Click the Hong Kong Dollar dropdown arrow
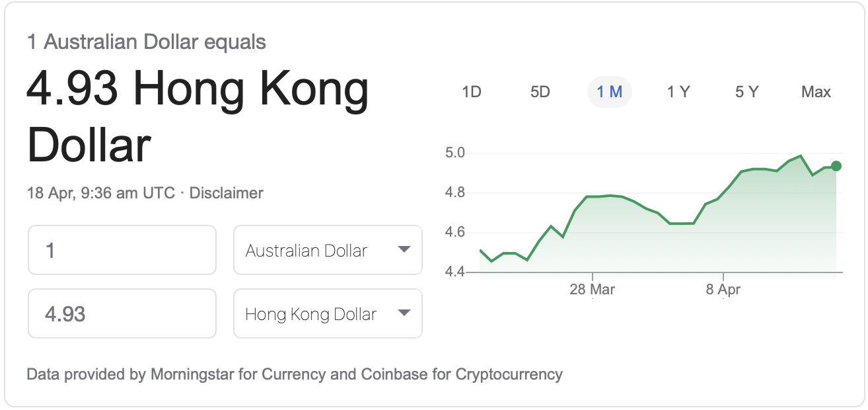868x410 pixels. tap(404, 313)
